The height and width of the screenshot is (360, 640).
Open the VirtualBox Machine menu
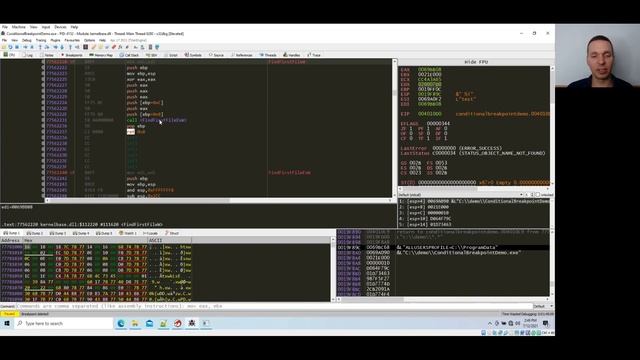(x=19, y=27)
